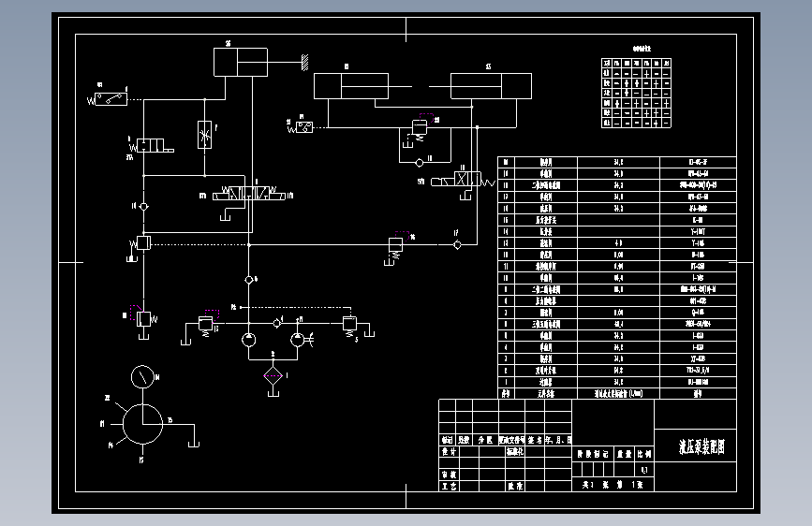
Task: Click the 设计 cell in title block
Action: pos(449,451)
